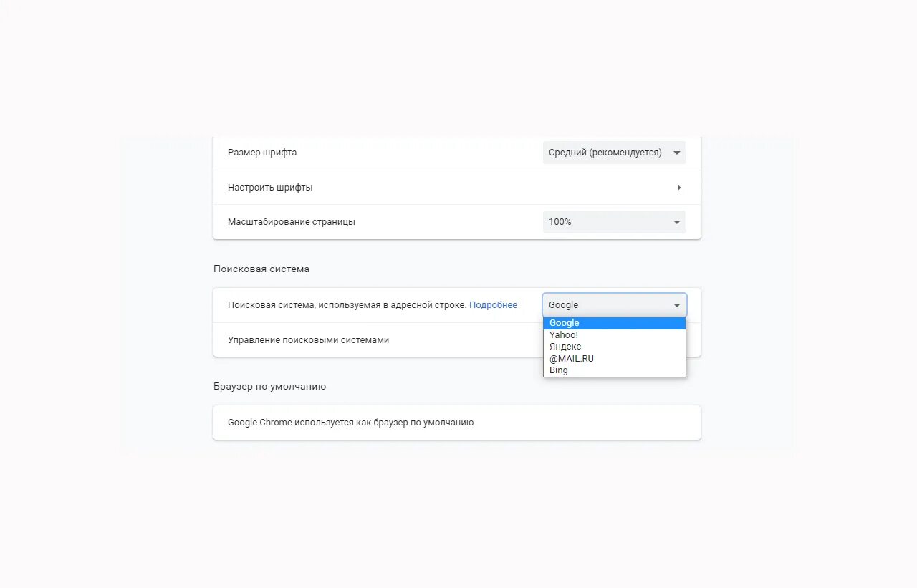Viewport: 917px width, 588px height.
Task: Open the Настроить шрифты settings row
Action: (x=457, y=188)
